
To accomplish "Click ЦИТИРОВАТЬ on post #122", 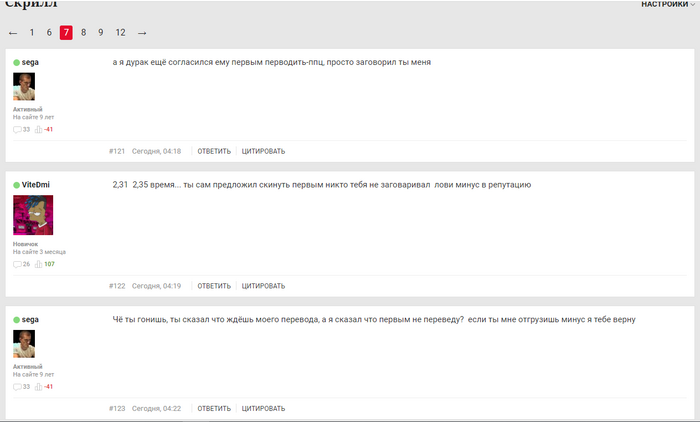I will [263, 286].
